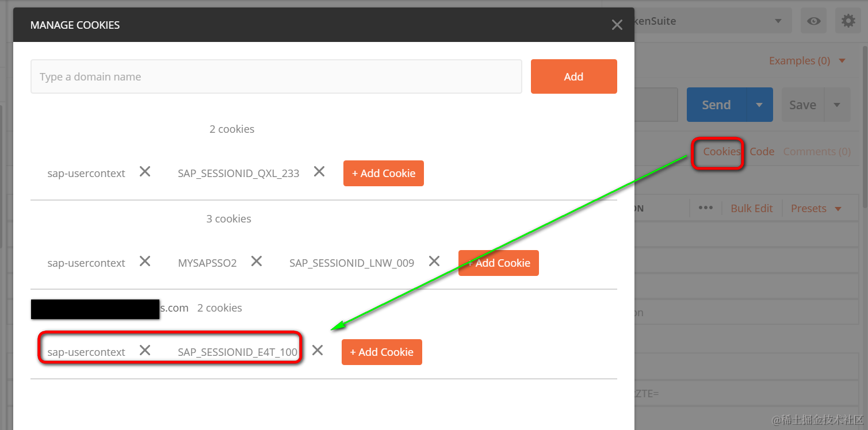Open the SAP_SESSIONID_E4T_100 cookie

238,352
